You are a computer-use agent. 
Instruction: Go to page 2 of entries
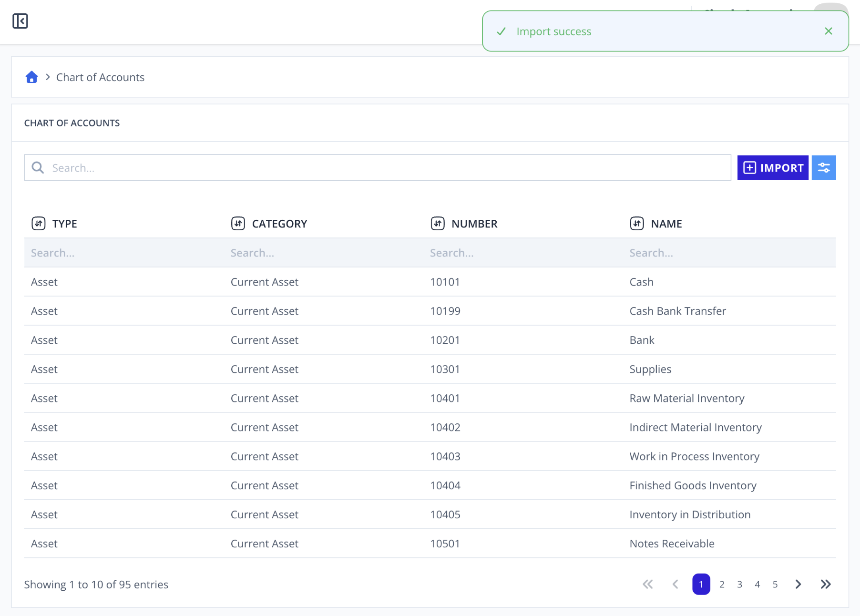coord(722,585)
